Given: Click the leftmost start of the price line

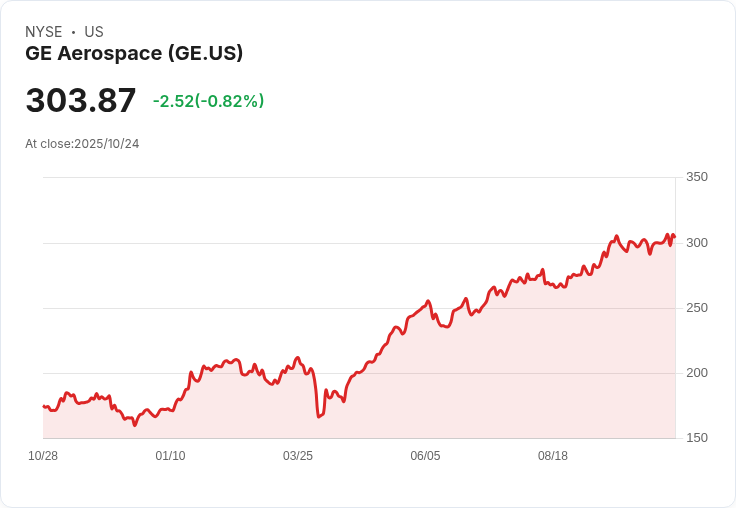Looking at the screenshot, I should point(43,406).
